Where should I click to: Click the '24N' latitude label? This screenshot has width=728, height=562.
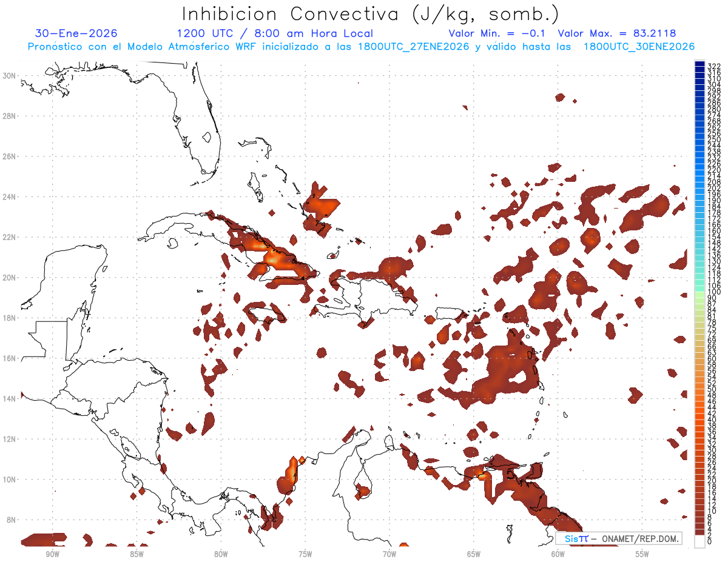tap(10, 196)
